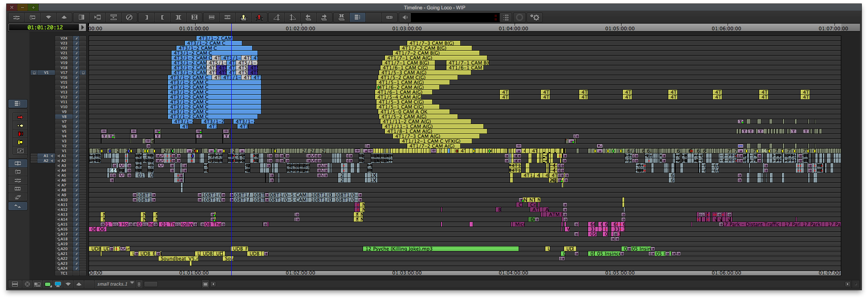Click the Remove Effect circle-slash icon
The height and width of the screenshot is (299, 868).
click(x=129, y=17)
